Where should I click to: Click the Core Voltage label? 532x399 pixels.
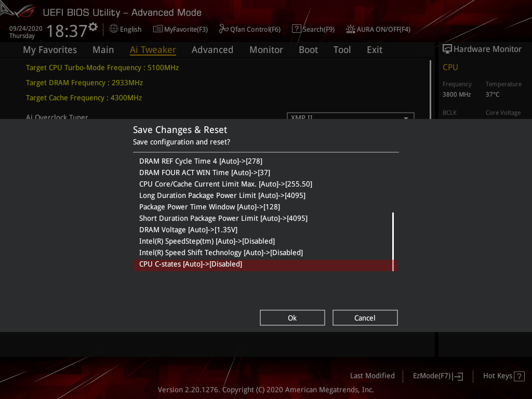pyautogui.click(x=503, y=113)
